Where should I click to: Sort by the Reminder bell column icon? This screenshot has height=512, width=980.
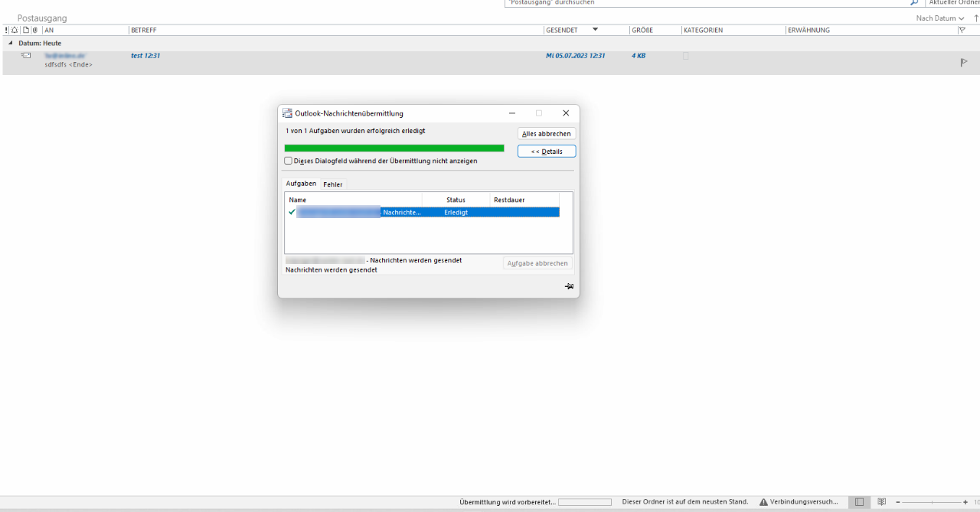point(15,30)
